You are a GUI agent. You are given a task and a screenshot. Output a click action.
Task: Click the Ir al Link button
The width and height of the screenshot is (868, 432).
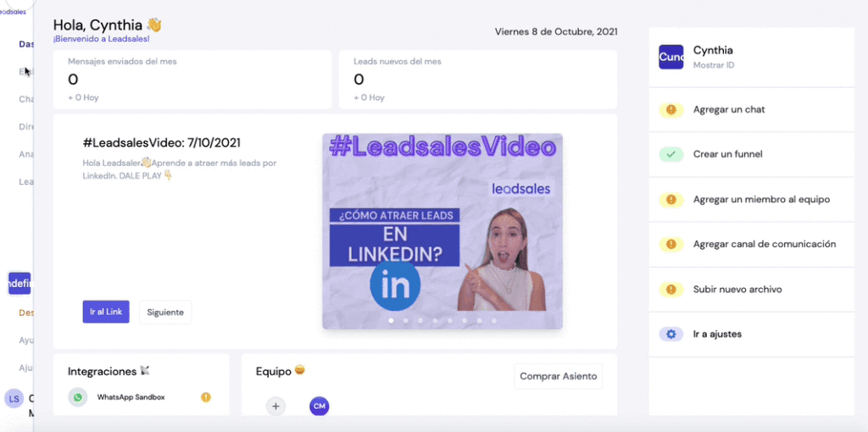coord(106,312)
